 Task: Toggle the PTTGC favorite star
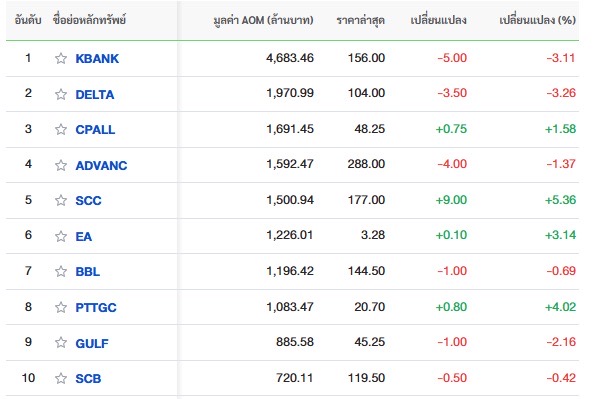pyautogui.click(x=61, y=307)
